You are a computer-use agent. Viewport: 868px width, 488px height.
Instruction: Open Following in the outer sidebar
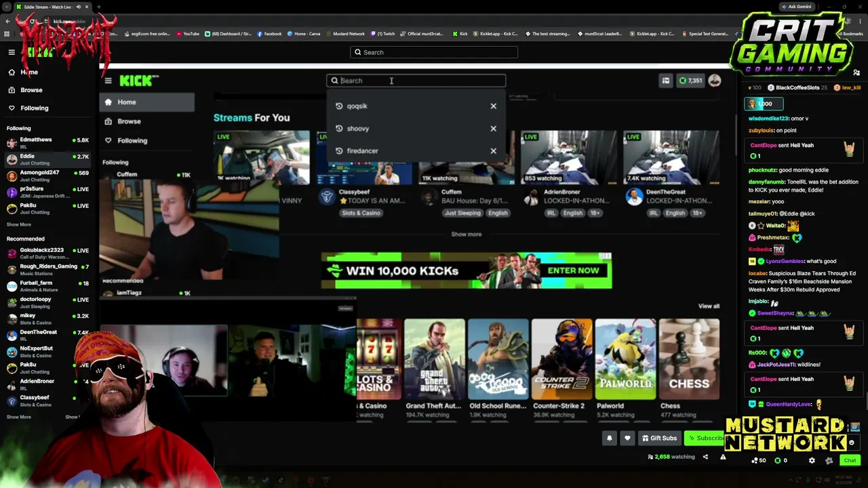(28, 108)
